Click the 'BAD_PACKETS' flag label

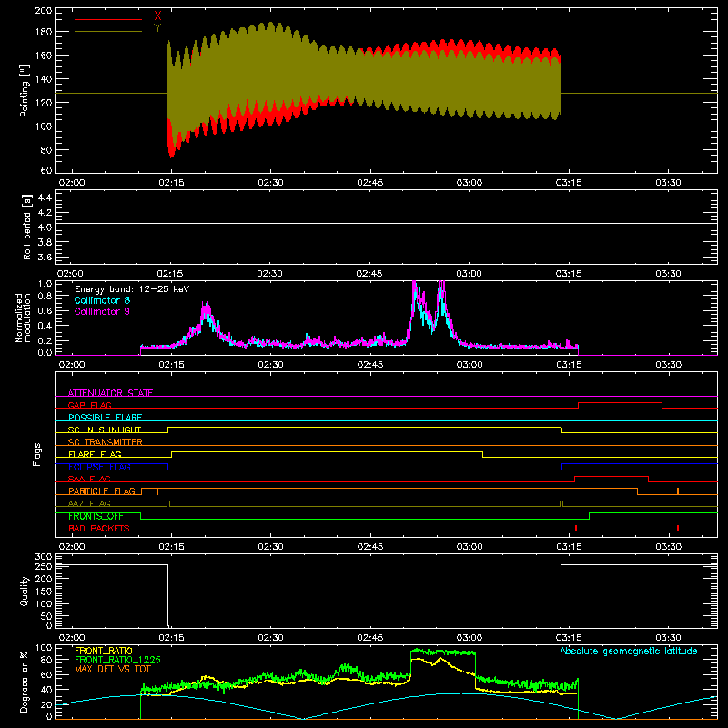[99, 528]
